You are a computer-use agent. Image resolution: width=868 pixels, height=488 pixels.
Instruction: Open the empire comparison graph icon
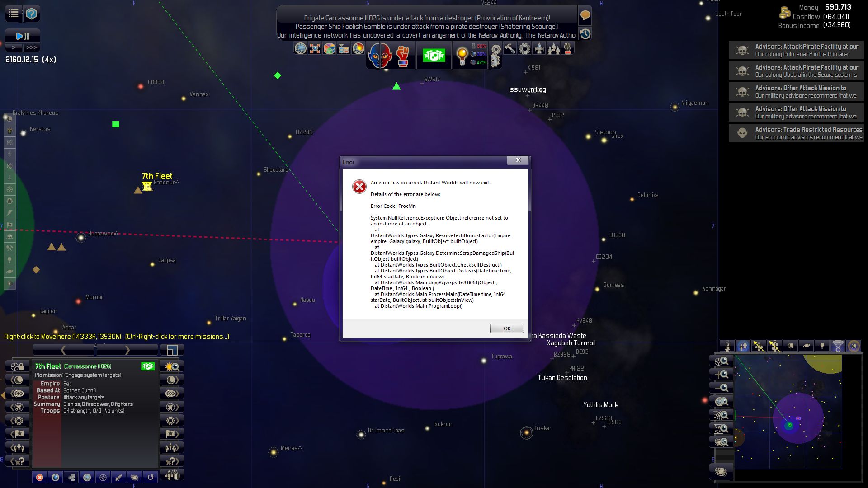tap(344, 48)
